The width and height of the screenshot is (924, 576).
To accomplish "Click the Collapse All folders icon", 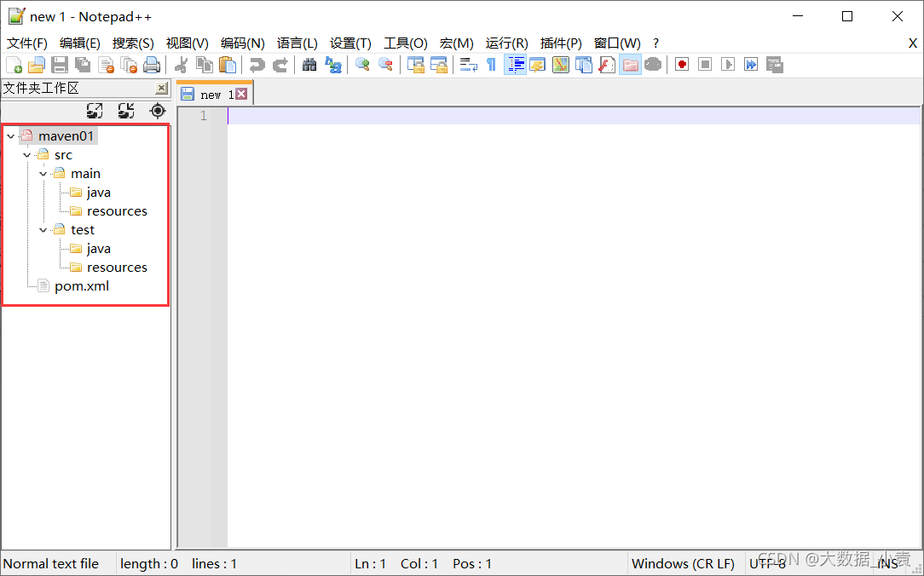I will pos(126,111).
